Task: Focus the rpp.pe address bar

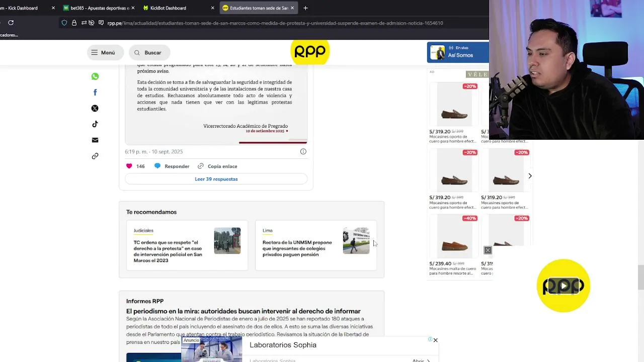Action: click(275, 23)
